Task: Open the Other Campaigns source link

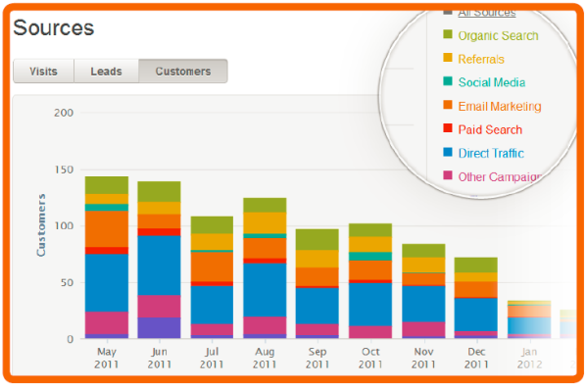Action: click(500, 176)
